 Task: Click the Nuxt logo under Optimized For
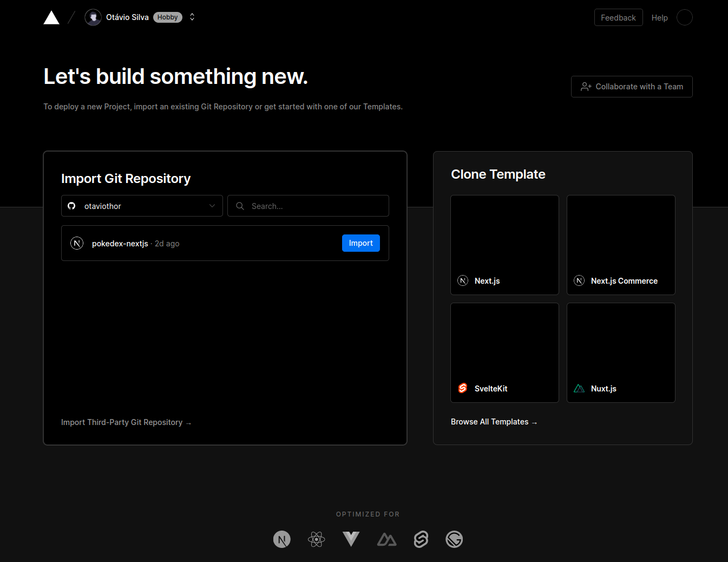[x=386, y=539]
